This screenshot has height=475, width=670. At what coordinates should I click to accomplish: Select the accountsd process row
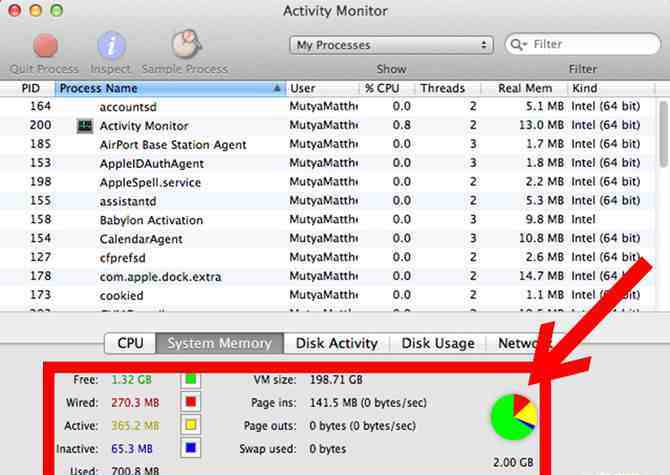tap(327, 106)
